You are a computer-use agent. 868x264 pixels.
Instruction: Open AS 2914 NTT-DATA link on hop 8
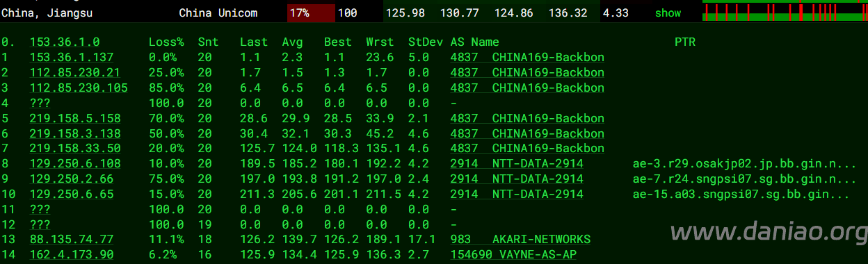tap(517, 164)
